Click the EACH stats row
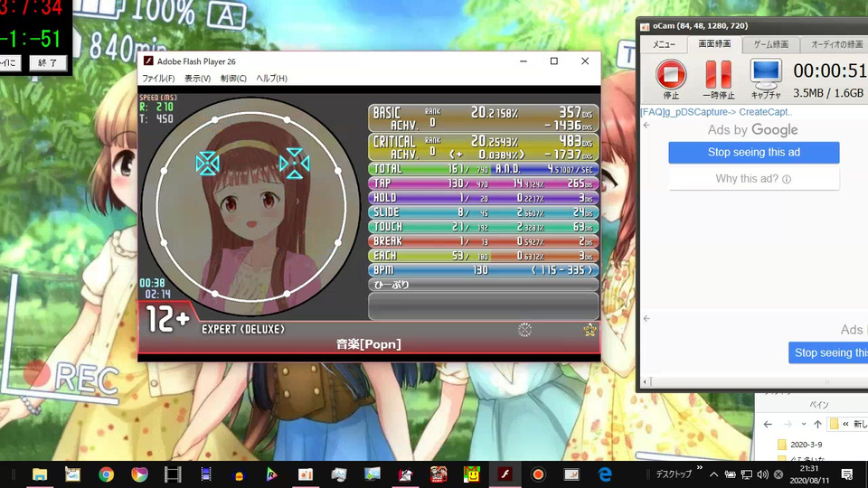Image resolution: width=868 pixels, height=488 pixels. click(483, 256)
